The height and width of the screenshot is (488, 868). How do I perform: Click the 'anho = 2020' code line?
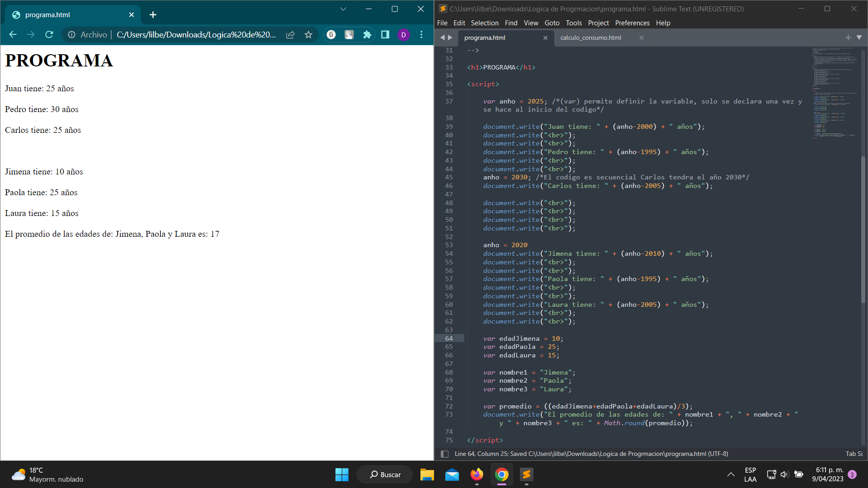click(x=505, y=245)
